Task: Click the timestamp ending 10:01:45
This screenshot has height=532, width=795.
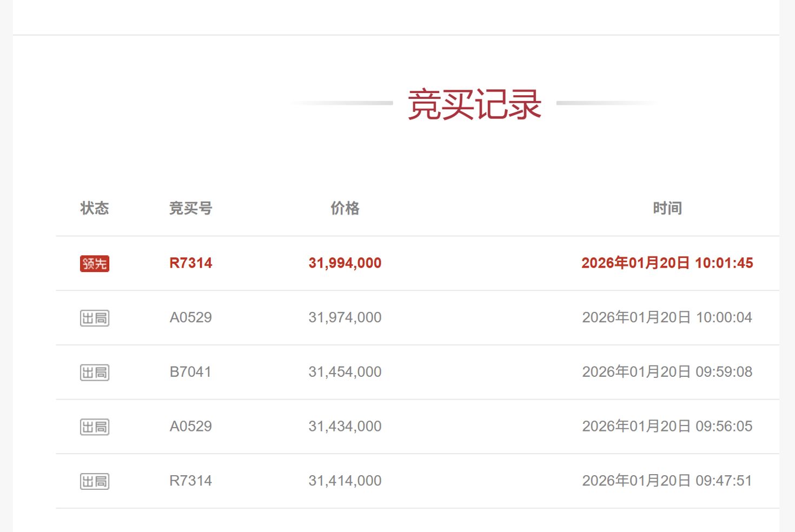Action: 667,263
